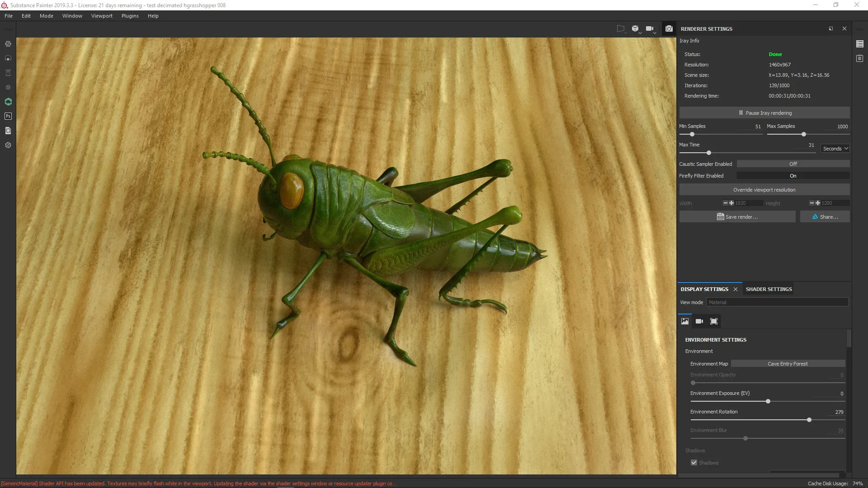Viewport: 868px width, 488px height.
Task: Toggle Caustic Sampler Enabled off setting
Action: point(793,164)
